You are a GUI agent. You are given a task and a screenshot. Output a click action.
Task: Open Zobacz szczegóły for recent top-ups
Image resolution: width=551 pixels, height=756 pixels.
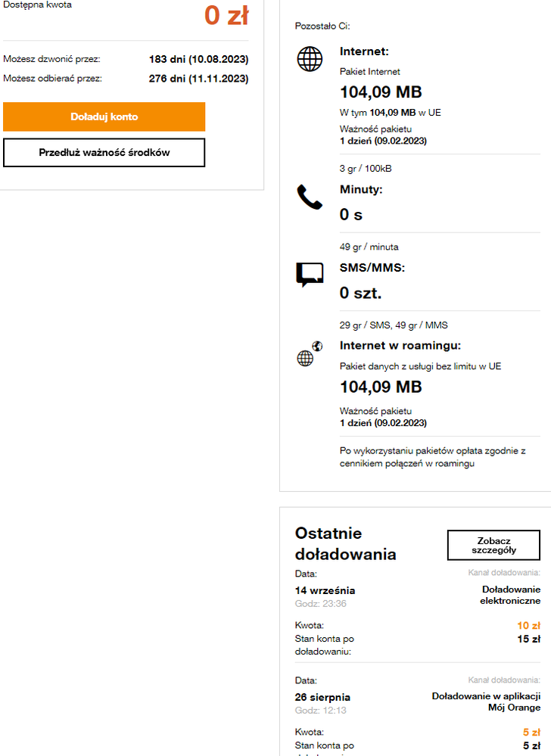pyautogui.click(x=493, y=545)
